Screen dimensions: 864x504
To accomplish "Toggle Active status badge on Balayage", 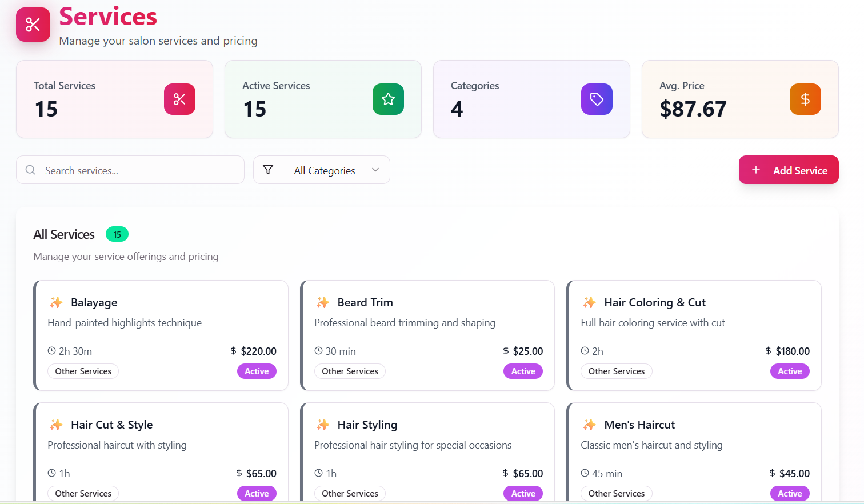I will [x=257, y=371].
